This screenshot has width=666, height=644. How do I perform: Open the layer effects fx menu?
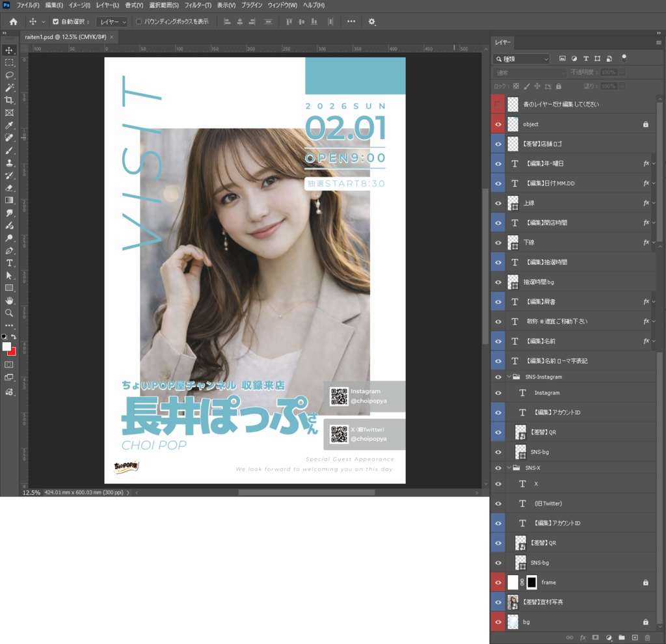[583, 637]
